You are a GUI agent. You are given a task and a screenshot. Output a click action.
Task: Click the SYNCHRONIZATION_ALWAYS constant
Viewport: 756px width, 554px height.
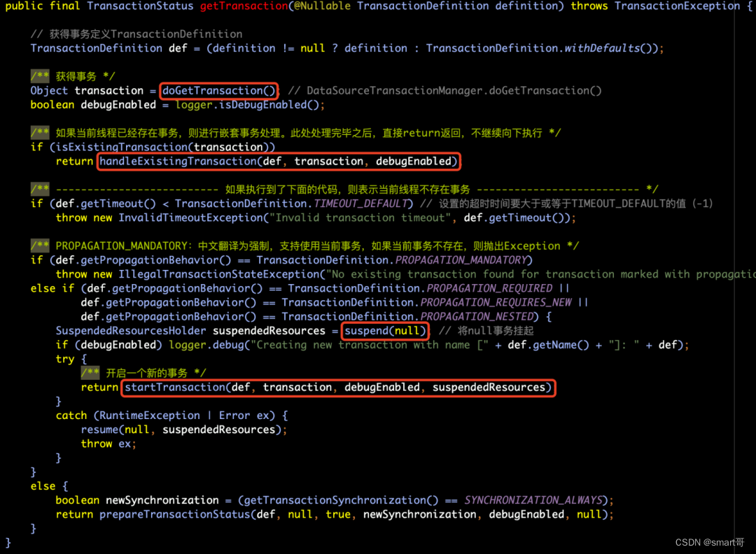[x=533, y=501]
